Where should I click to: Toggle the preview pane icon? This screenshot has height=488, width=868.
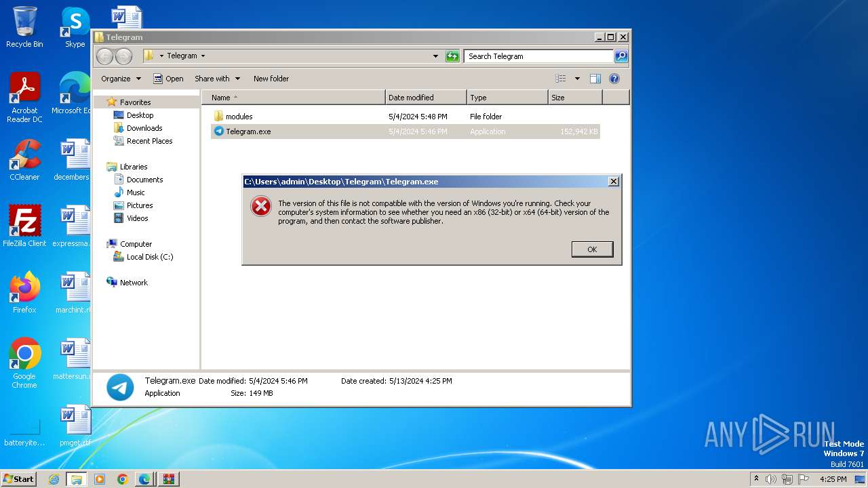click(595, 79)
